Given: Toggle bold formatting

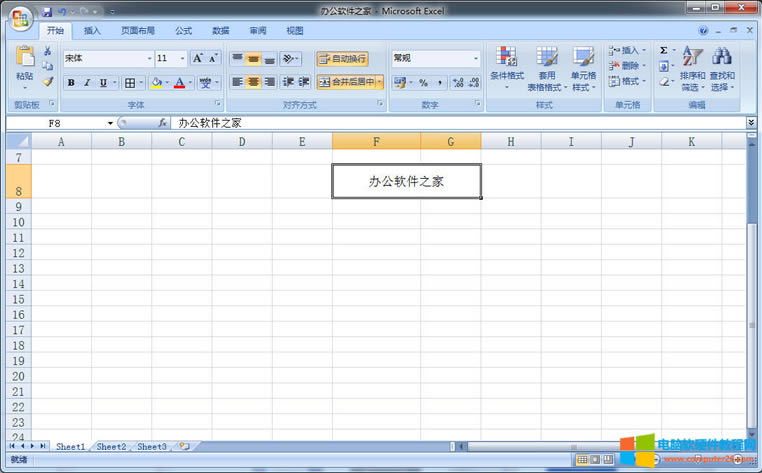Looking at the screenshot, I should coord(71,83).
